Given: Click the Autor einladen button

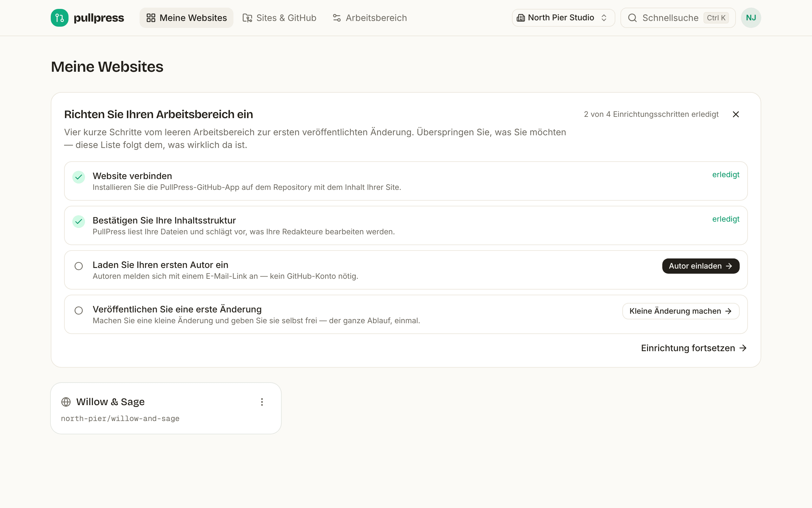Looking at the screenshot, I should [701, 266].
